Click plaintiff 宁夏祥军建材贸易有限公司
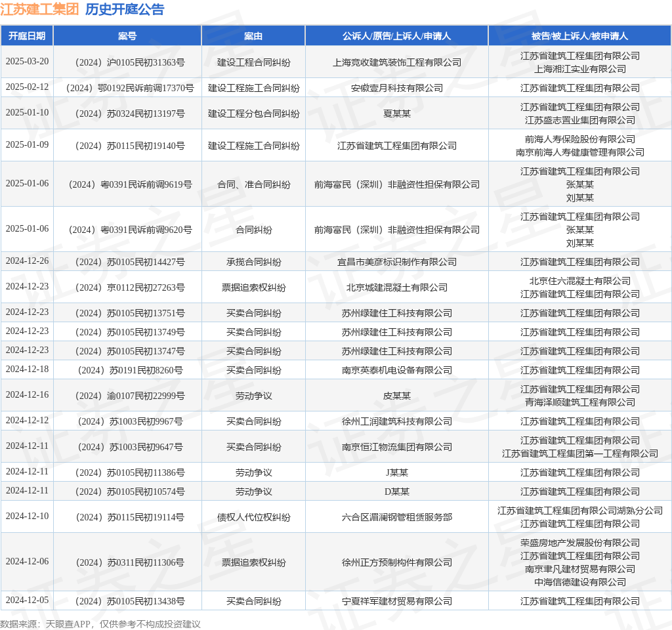672x630 pixels. click(397, 601)
